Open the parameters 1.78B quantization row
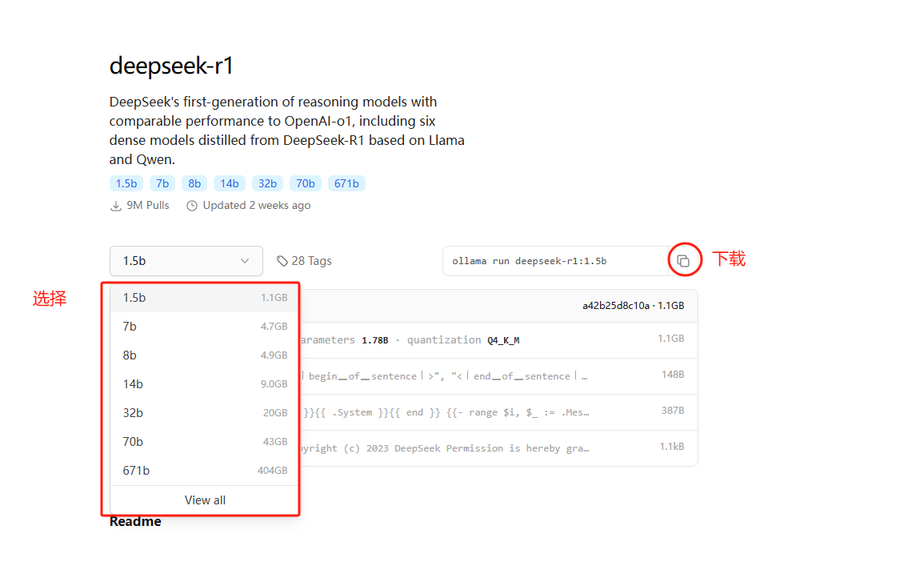This screenshot has width=924, height=570. 498,340
